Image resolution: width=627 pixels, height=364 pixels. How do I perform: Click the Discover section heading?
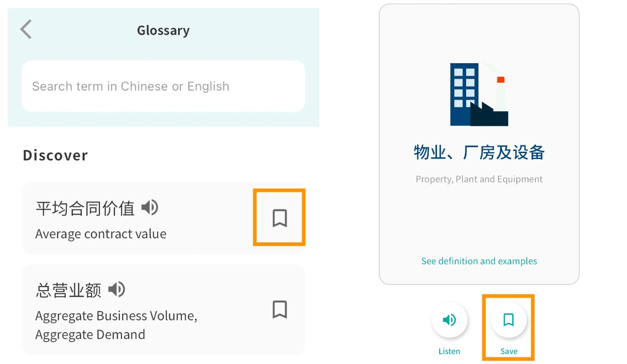(55, 155)
